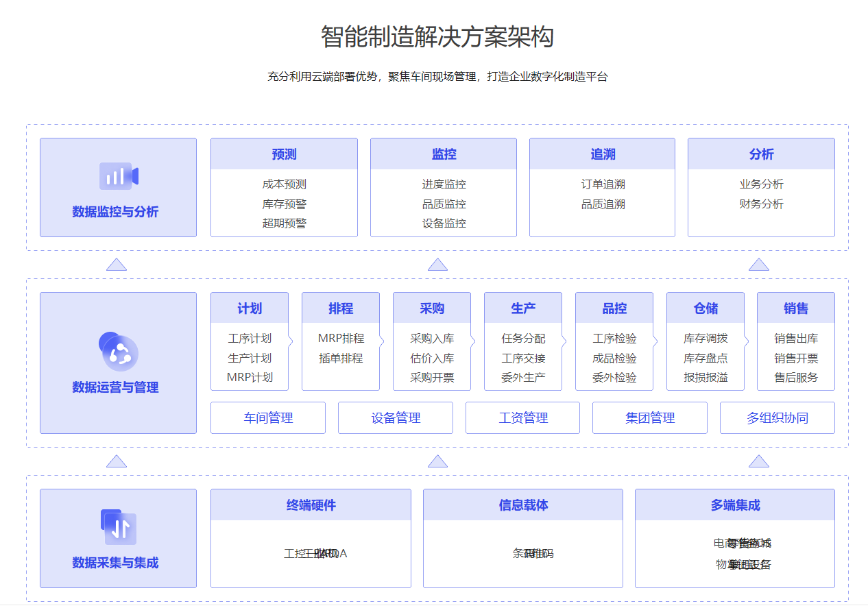Choose the 多组织协同 button
The height and width of the screenshot is (608, 868).
[x=777, y=417]
